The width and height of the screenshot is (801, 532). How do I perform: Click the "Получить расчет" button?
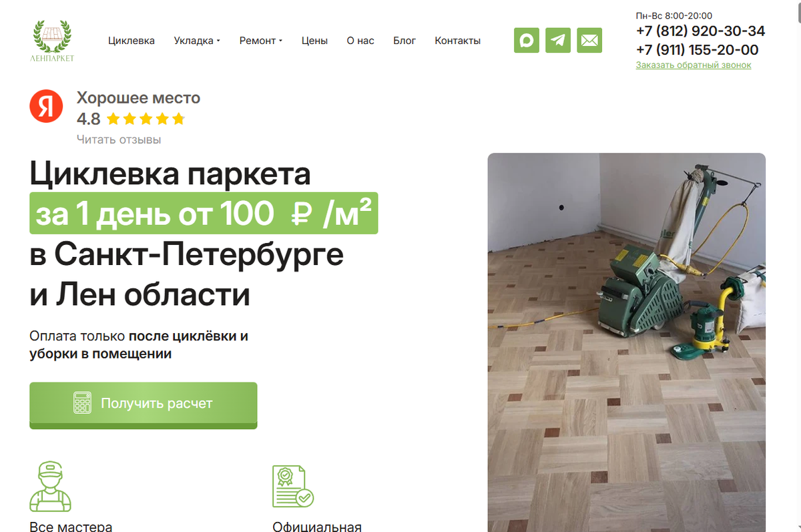coord(144,405)
